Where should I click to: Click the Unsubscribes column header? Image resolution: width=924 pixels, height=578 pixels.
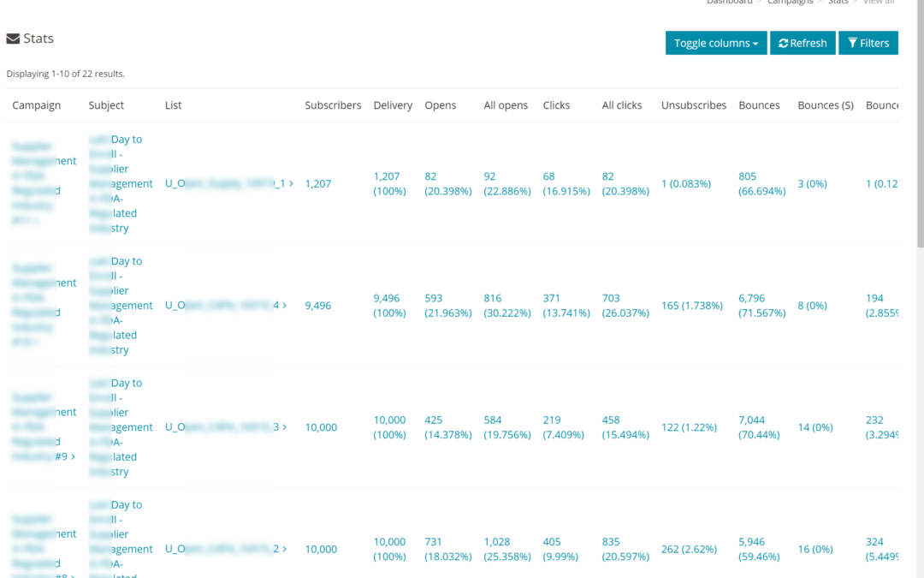point(694,105)
